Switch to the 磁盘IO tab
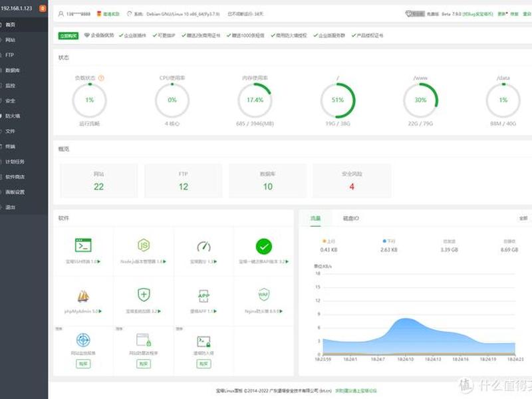Image resolution: width=532 pixels, height=399 pixels. click(351, 218)
